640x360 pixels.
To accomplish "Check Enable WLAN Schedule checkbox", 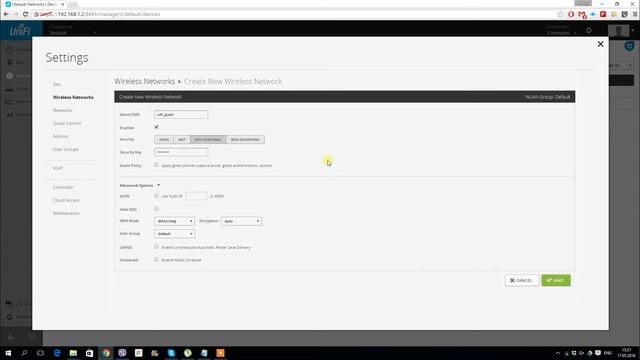I will coord(156,260).
